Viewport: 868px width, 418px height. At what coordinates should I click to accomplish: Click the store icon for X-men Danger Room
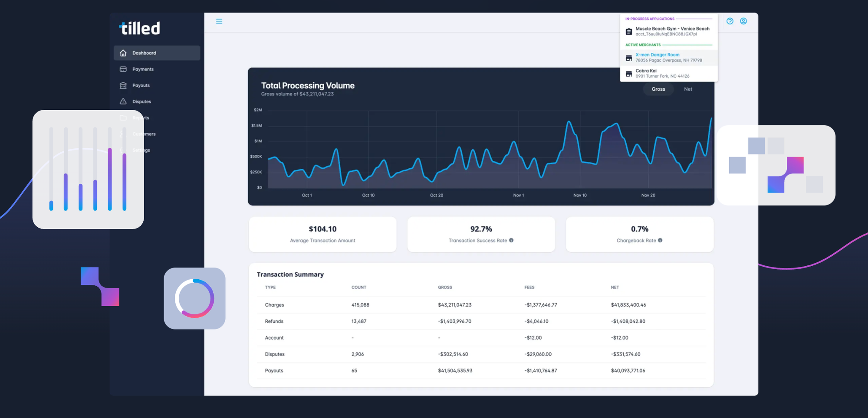pos(629,58)
